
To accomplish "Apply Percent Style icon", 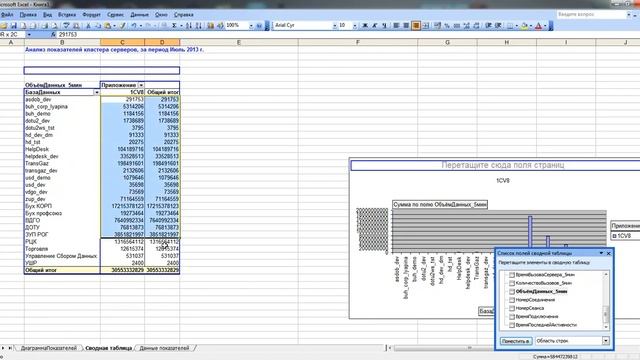I will (447, 26).
